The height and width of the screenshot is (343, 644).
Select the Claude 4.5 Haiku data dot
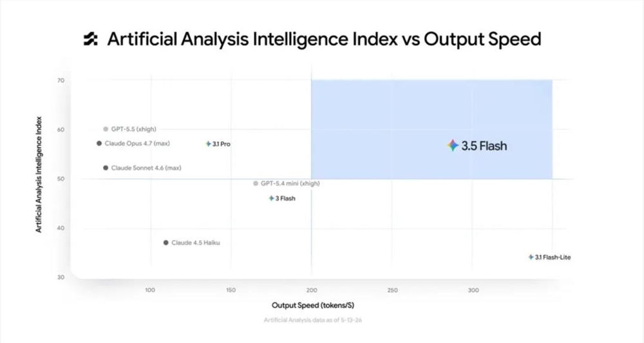(x=166, y=243)
